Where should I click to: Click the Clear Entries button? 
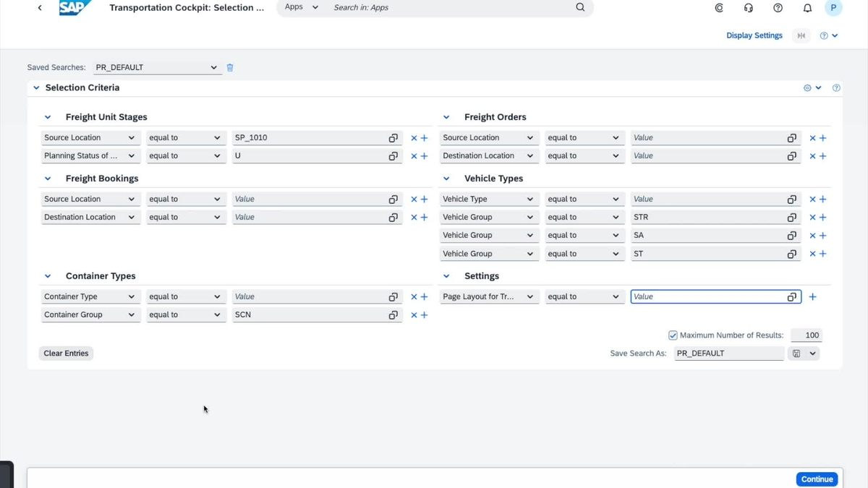pos(66,353)
